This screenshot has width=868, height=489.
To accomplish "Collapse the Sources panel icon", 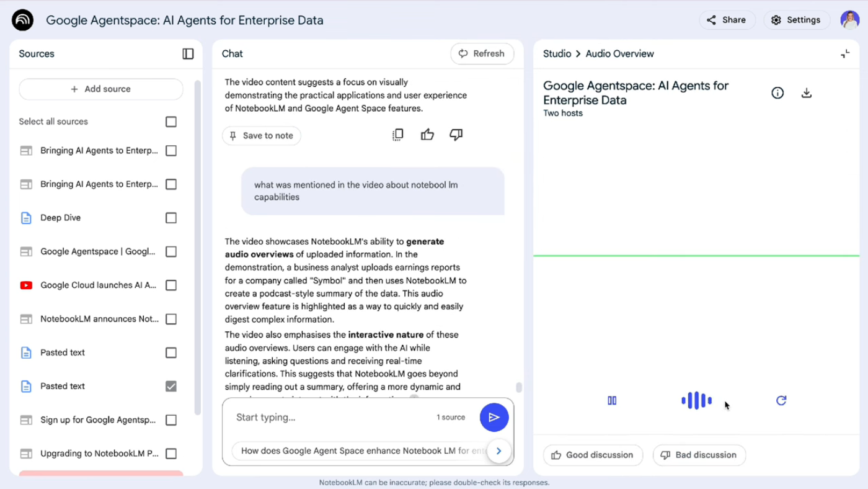I will (188, 54).
